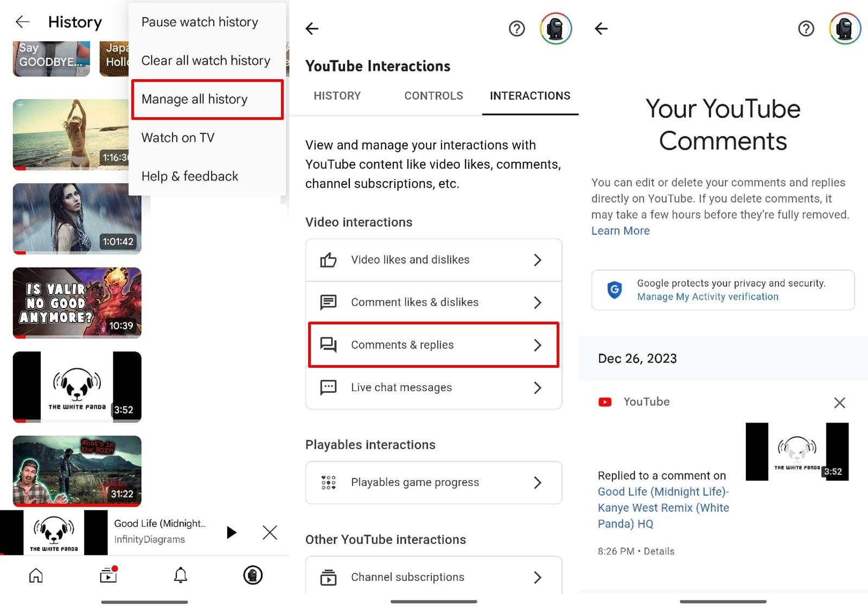Choose Pause watch history
The width and height of the screenshot is (868, 613).
[199, 22]
